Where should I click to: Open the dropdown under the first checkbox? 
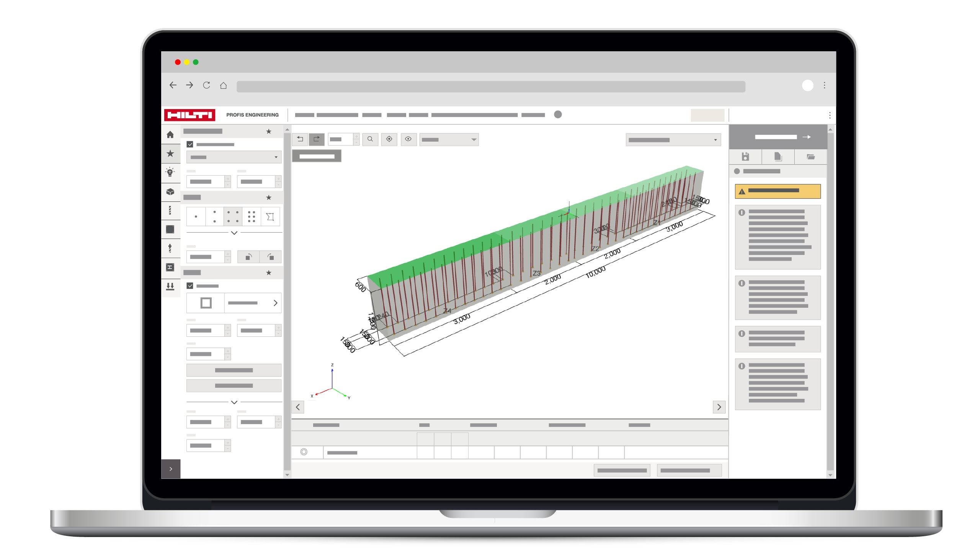[x=234, y=157]
